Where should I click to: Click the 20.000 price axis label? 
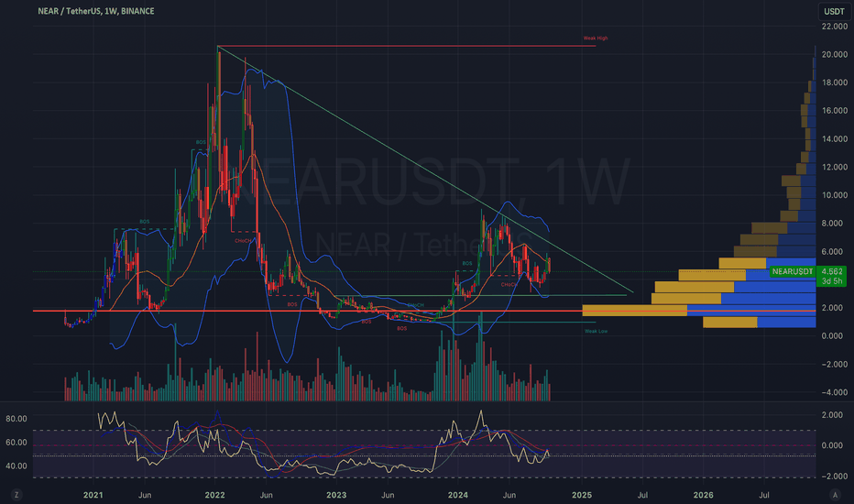tap(835, 54)
